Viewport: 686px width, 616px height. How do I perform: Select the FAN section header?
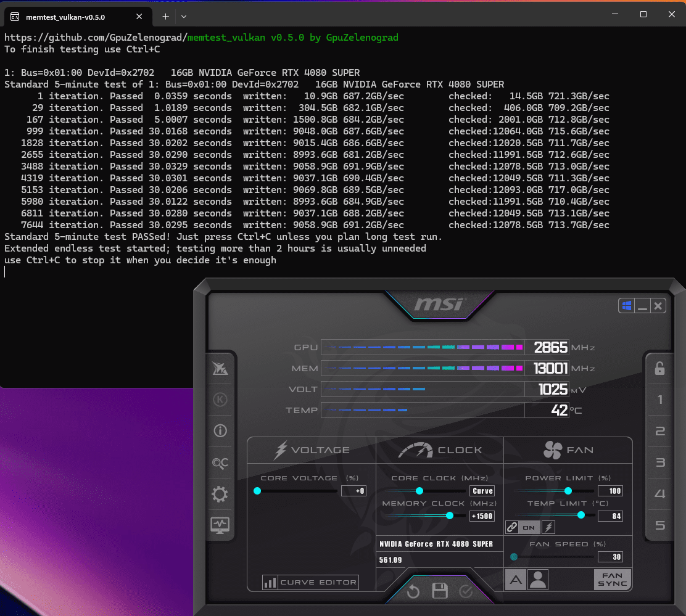coord(568,450)
